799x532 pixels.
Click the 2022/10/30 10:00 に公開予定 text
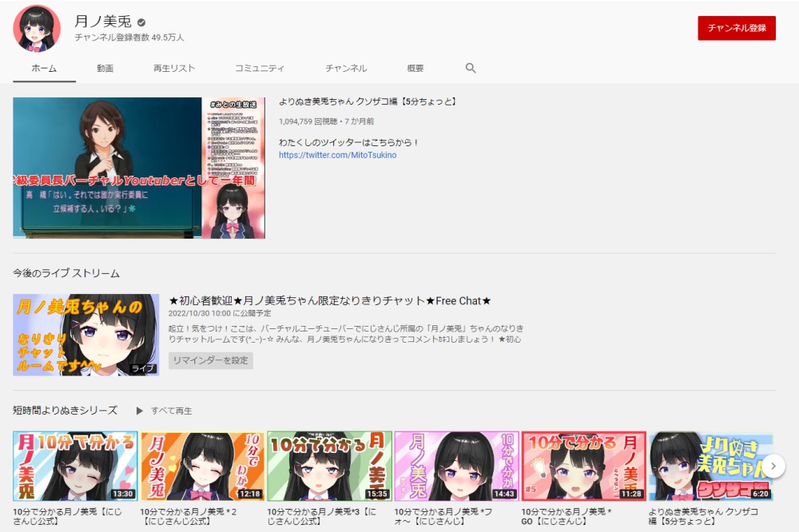220,313
